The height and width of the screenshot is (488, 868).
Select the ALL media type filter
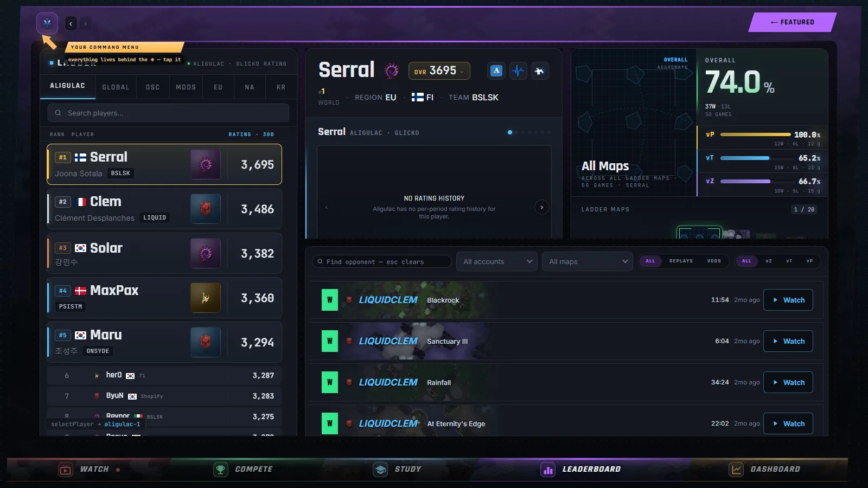tap(650, 261)
